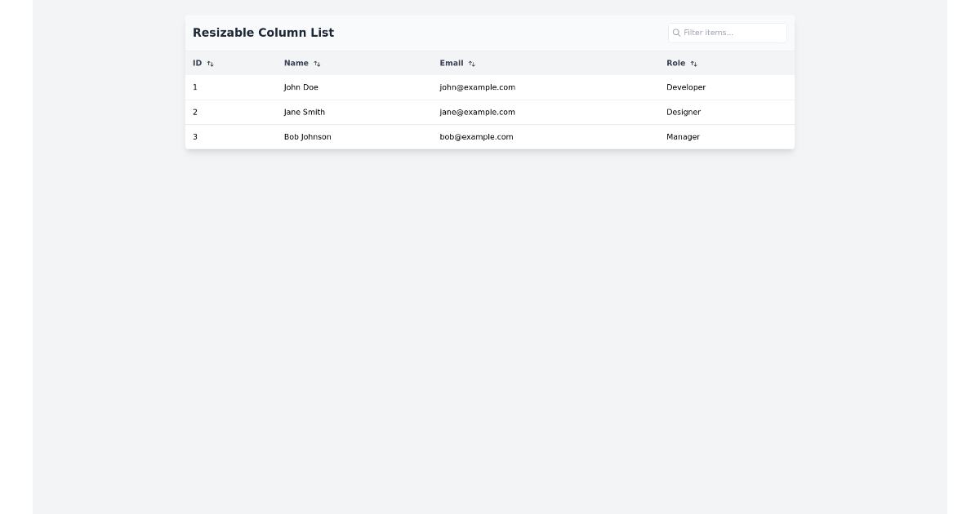Viewport: 980px width, 514px height.
Task: Toggle ascending sort on the Name column
Action: [317, 62]
